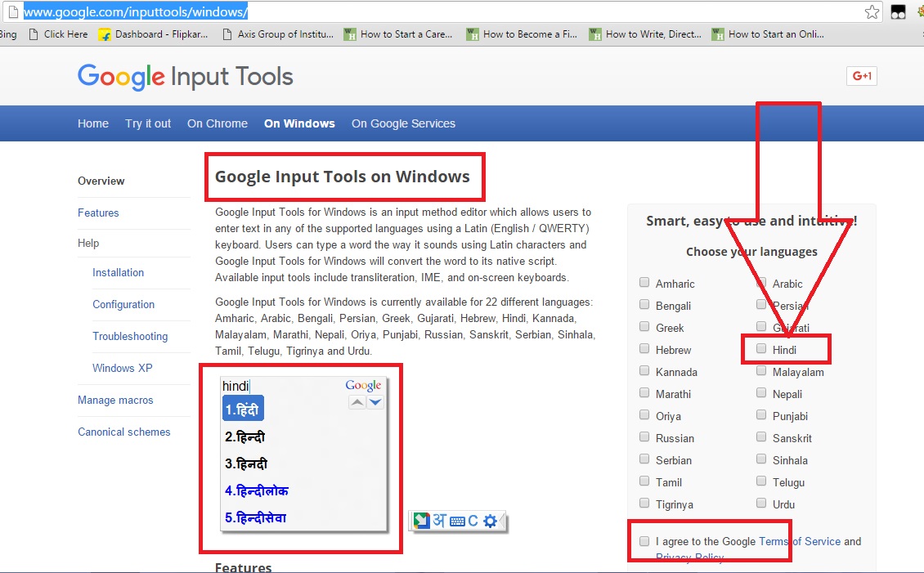Click the G+1 share button

click(x=862, y=76)
